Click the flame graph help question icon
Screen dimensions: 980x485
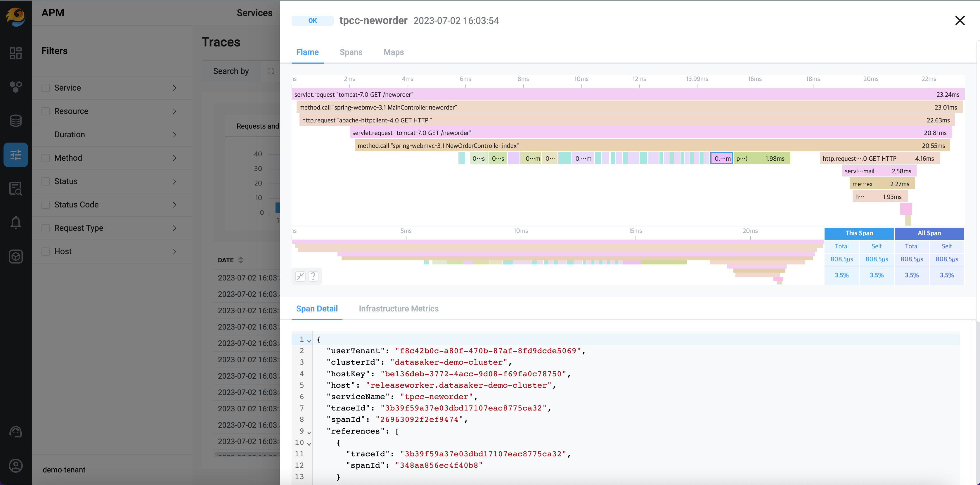pyautogui.click(x=313, y=276)
